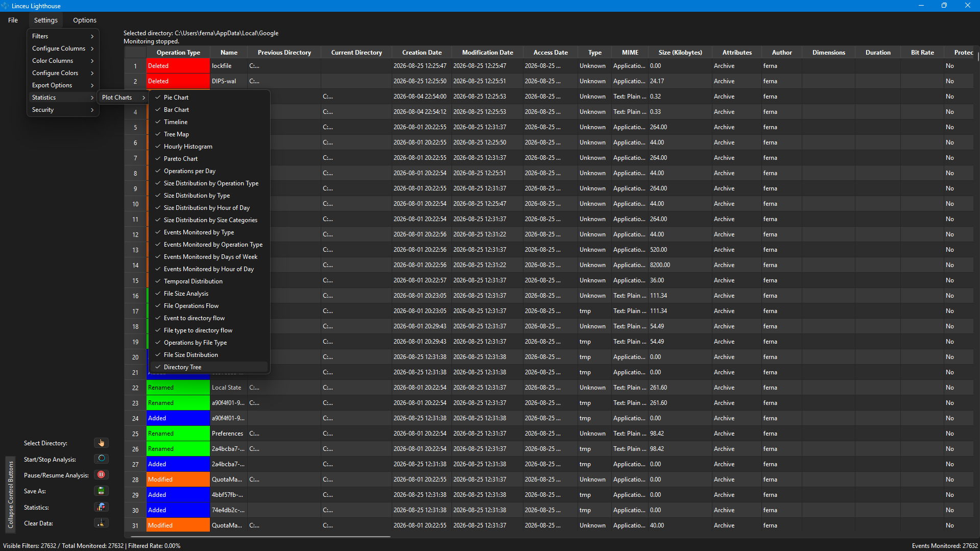This screenshot has width=980, height=551.
Task: Click the red Deleted cell for lockfile
Action: tap(178, 66)
